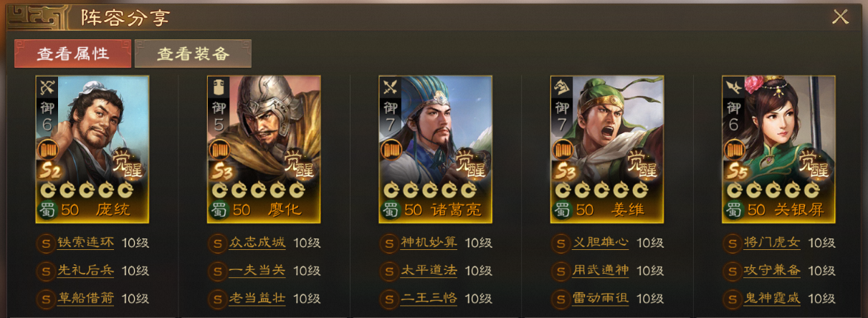Click the troop type icon on 庞统 card
Screen dimensions: 868x318
(x=47, y=87)
